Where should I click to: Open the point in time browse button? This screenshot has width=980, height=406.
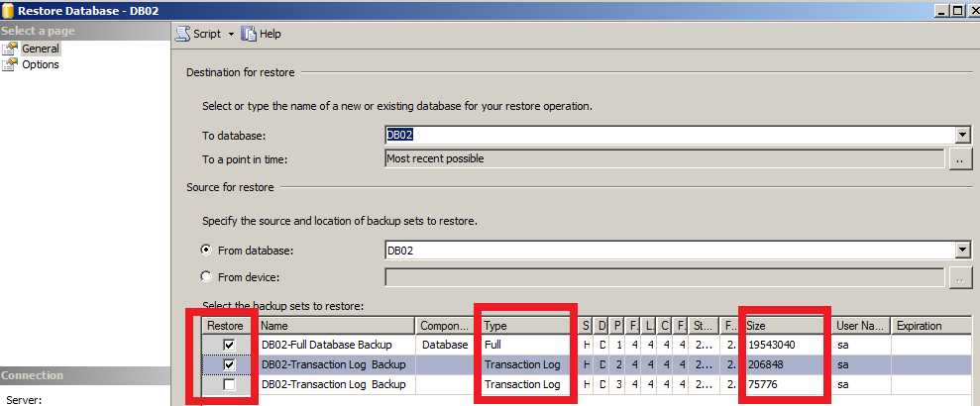(960, 159)
